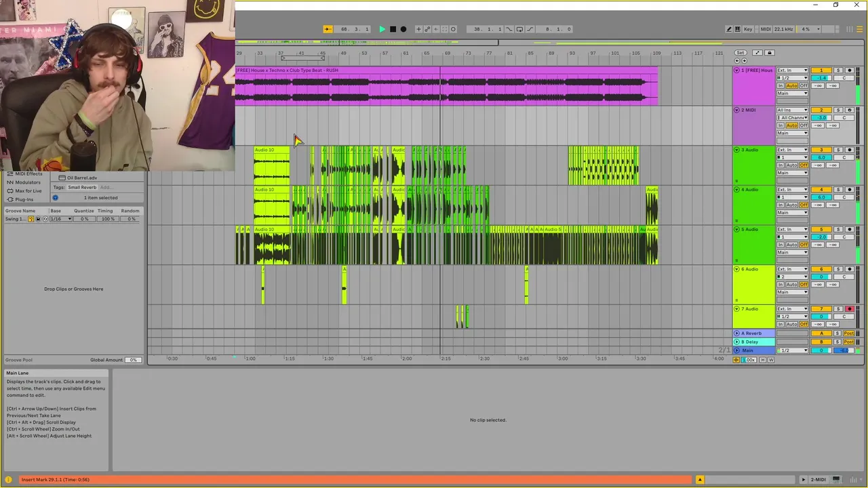Click the Re-enable Automation arrow icon
This screenshot has height=488, width=868.
tap(436, 29)
